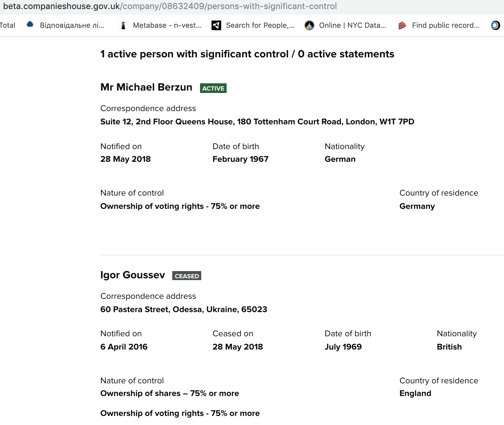This screenshot has height=425, width=504.
Task: Click the Igor Goussev name heading
Action: (133, 275)
